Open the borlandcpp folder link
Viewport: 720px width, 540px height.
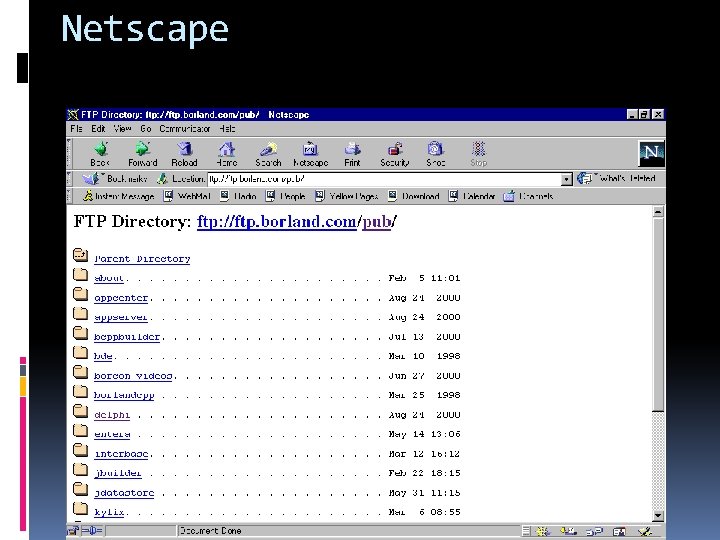pos(124,395)
